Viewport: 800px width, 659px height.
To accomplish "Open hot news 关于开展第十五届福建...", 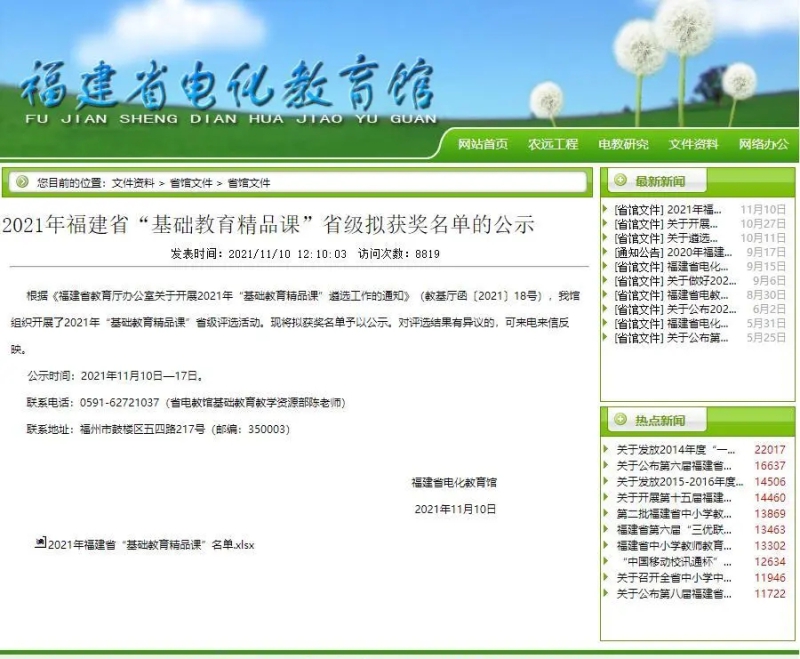I will (674, 498).
